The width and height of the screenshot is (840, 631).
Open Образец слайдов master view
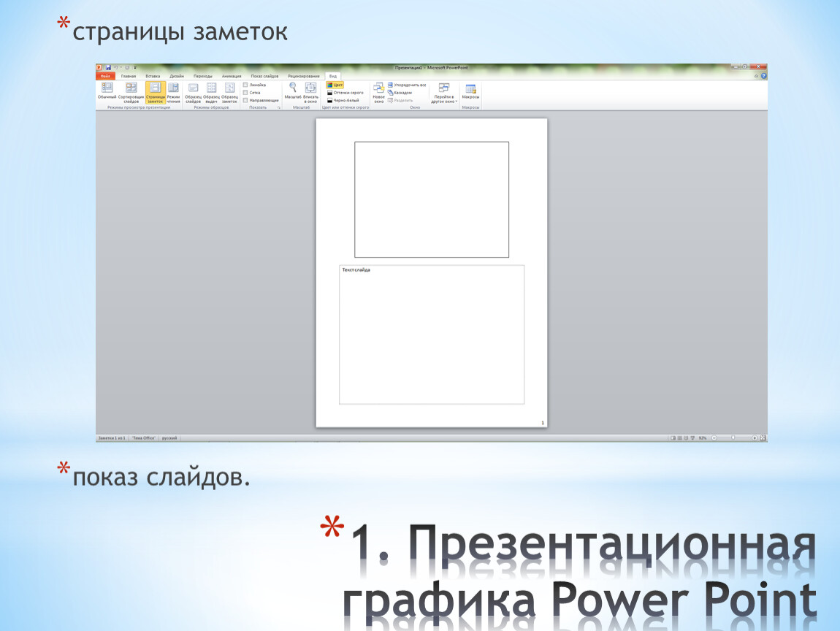[193, 92]
